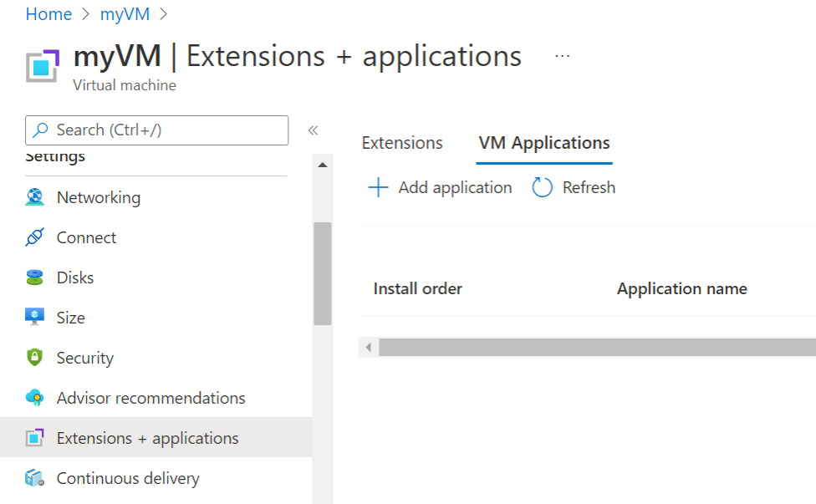Screen dimensions: 816x504
Task: Click the myVM virtual machine header icon
Action: point(43,66)
